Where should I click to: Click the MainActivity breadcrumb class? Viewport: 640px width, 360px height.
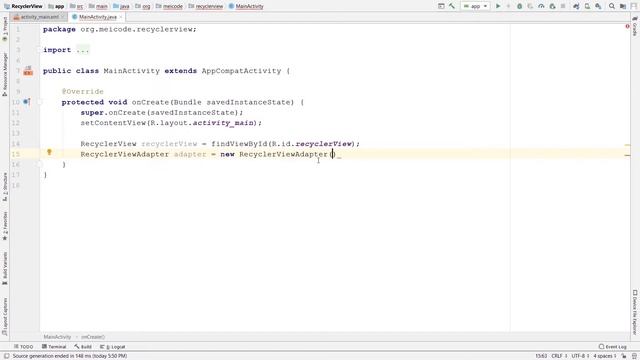pos(246,6)
